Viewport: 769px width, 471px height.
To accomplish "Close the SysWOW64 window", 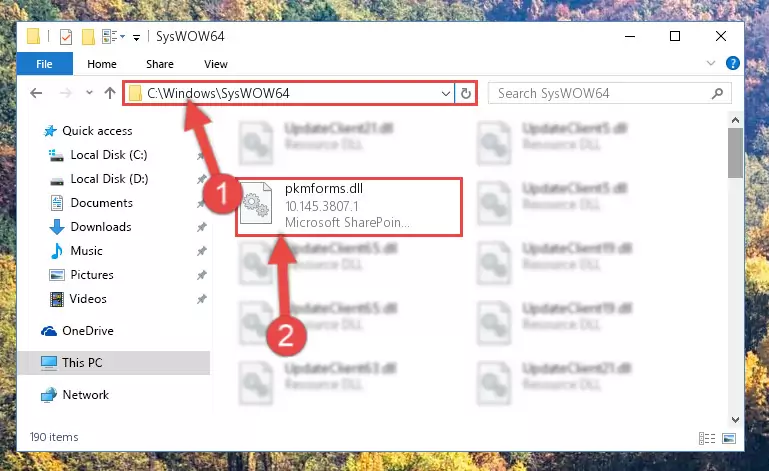I will (x=720, y=36).
